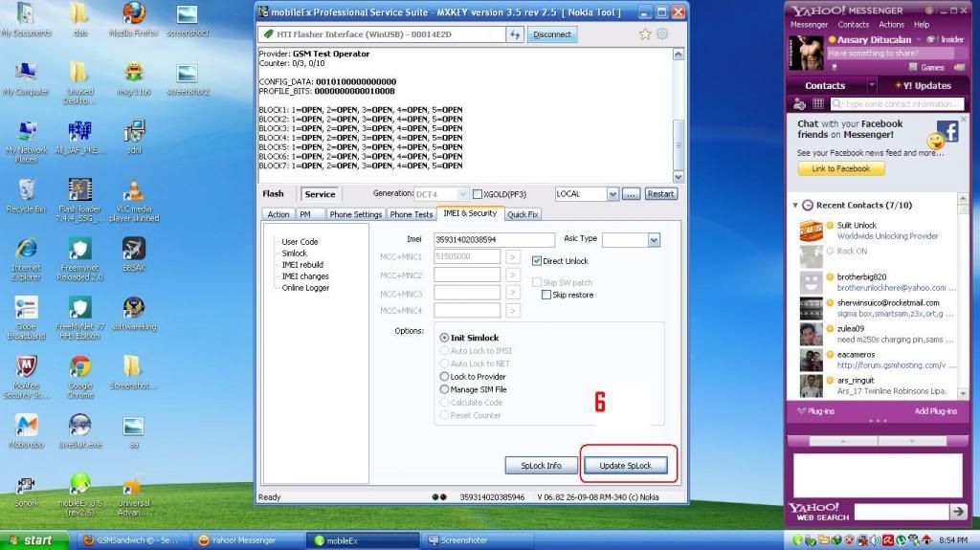Open BBSAK desktop shortcut
The width and height of the screenshot is (980, 550).
point(134,255)
